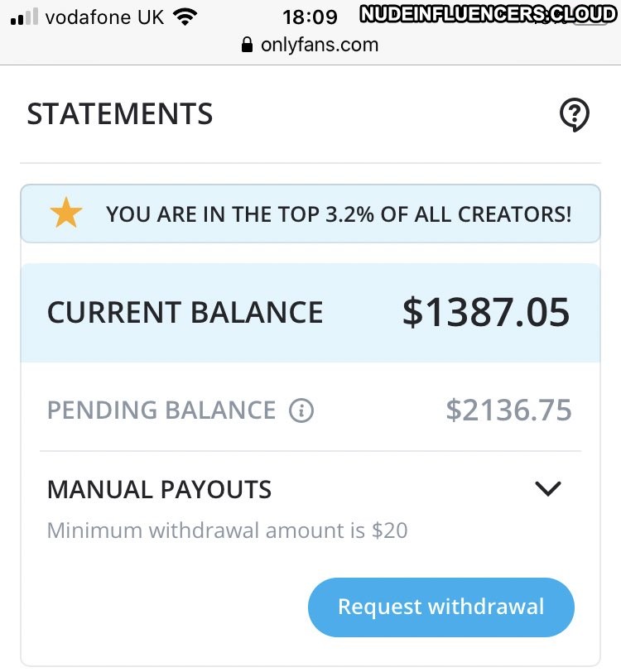Click the minimum withdrawal amount note
The height and width of the screenshot is (672, 621).
click(227, 530)
